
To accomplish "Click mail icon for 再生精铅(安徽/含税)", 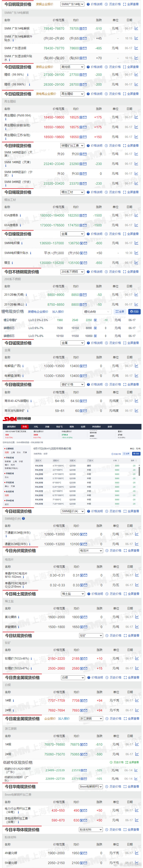I will tap(85, 127).
